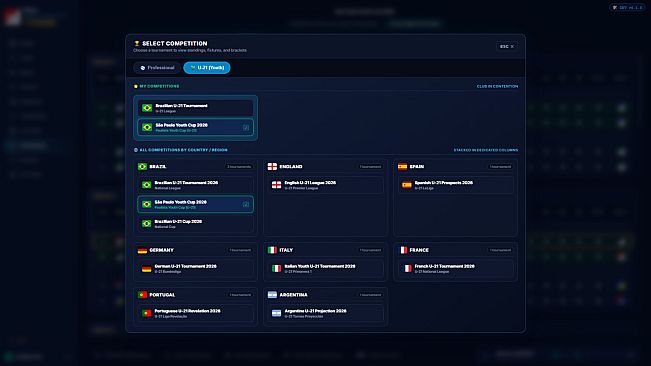This screenshot has height=366, width=651.
Task: Select São Paulo Youth Cup 2026 under Brazil
Action: pos(195,204)
